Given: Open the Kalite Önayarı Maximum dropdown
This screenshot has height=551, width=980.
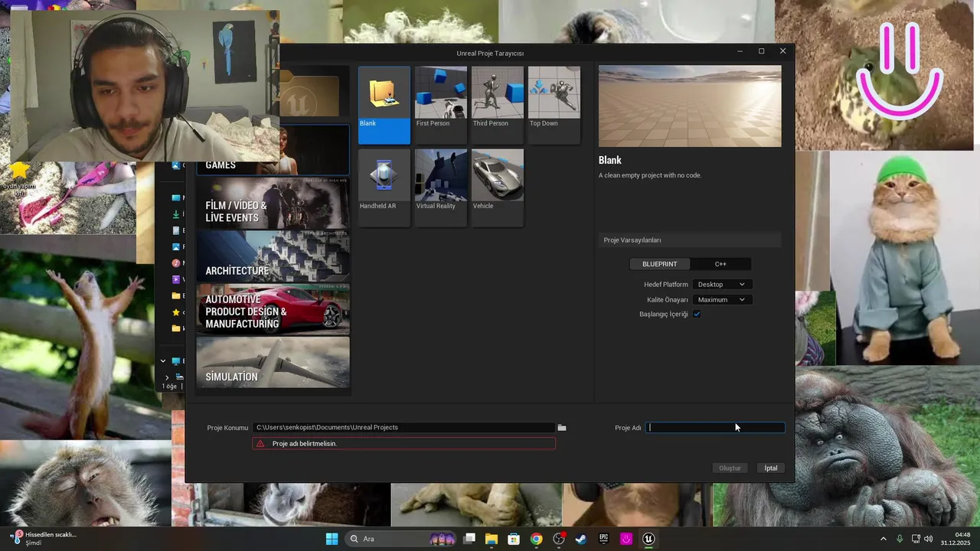Looking at the screenshot, I should pos(721,300).
